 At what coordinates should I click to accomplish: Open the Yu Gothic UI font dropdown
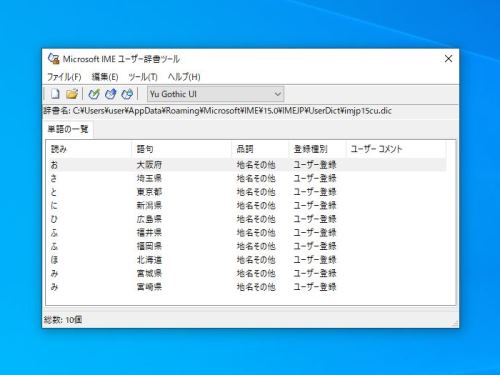tap(216, 94)
